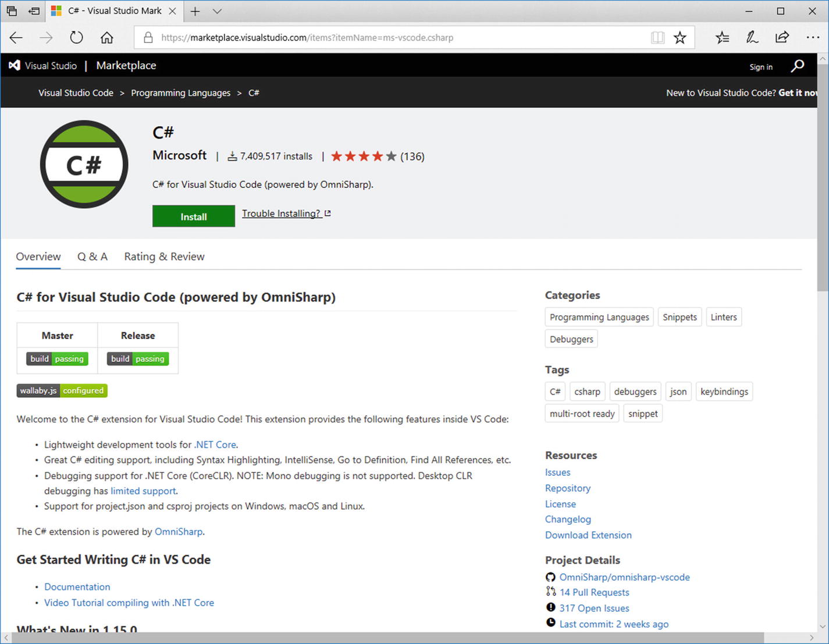Click the last commit clock icon
Screen dimensions: 829x644
pos(551,623)
